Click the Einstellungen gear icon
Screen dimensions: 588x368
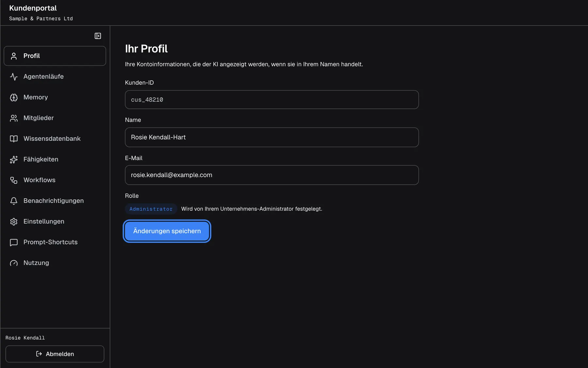click(x=14, y=221)
